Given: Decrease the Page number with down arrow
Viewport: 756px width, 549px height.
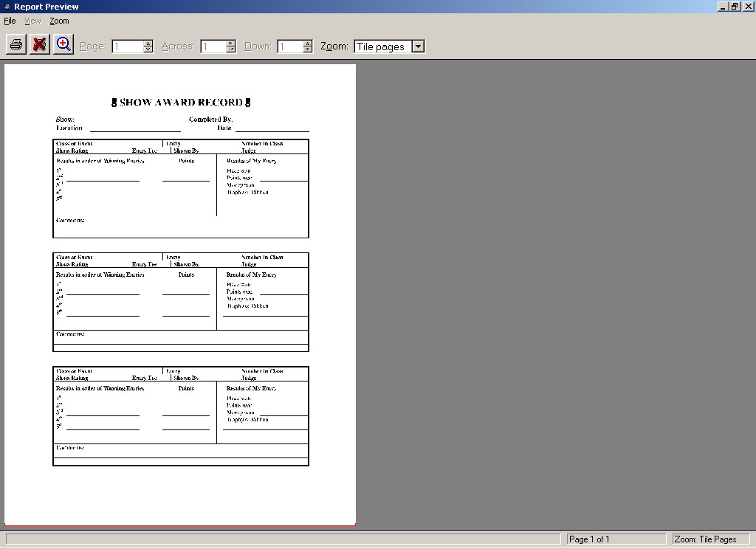Looking at the screenshot, I should click(148, 50).
